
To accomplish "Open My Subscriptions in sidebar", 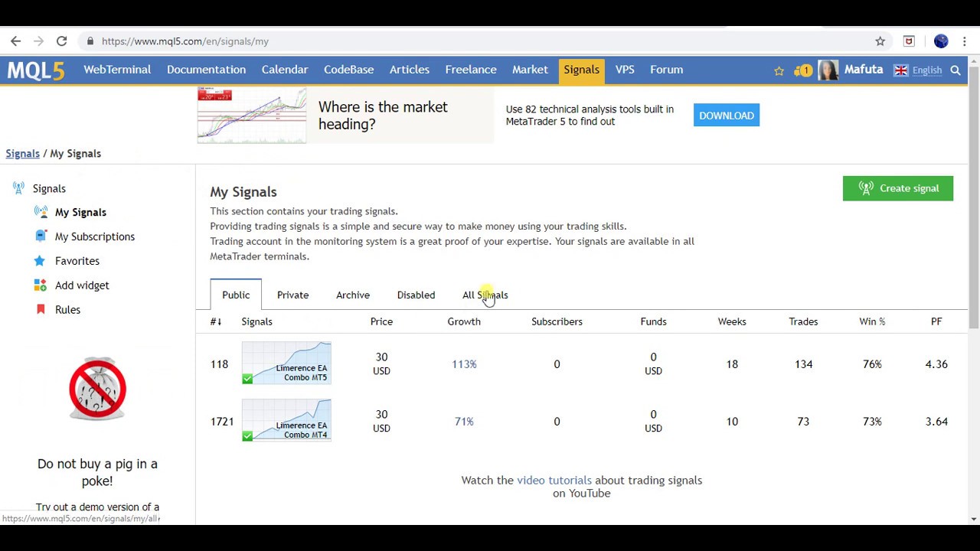I will (x=95, y=236).
